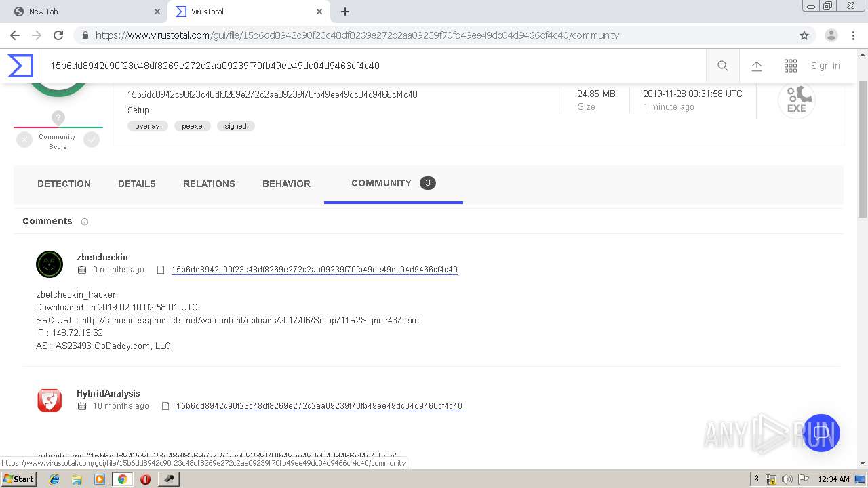Viewport: 868px width, 488px height.
Task: Open the blue chat floating button
Action: point(821,433)
